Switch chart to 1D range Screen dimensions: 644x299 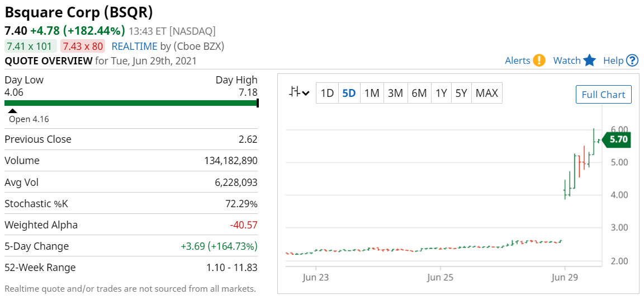point(327,94)
